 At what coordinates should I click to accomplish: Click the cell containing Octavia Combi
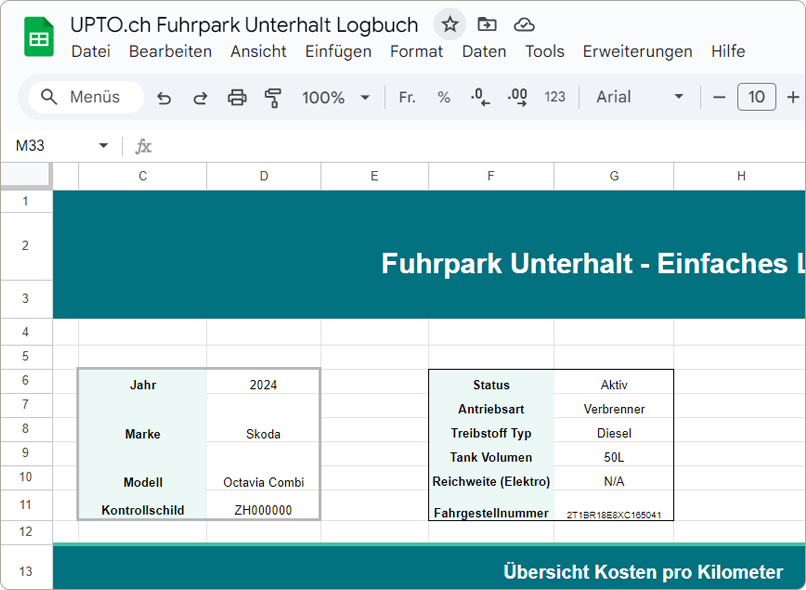point(264,478)
